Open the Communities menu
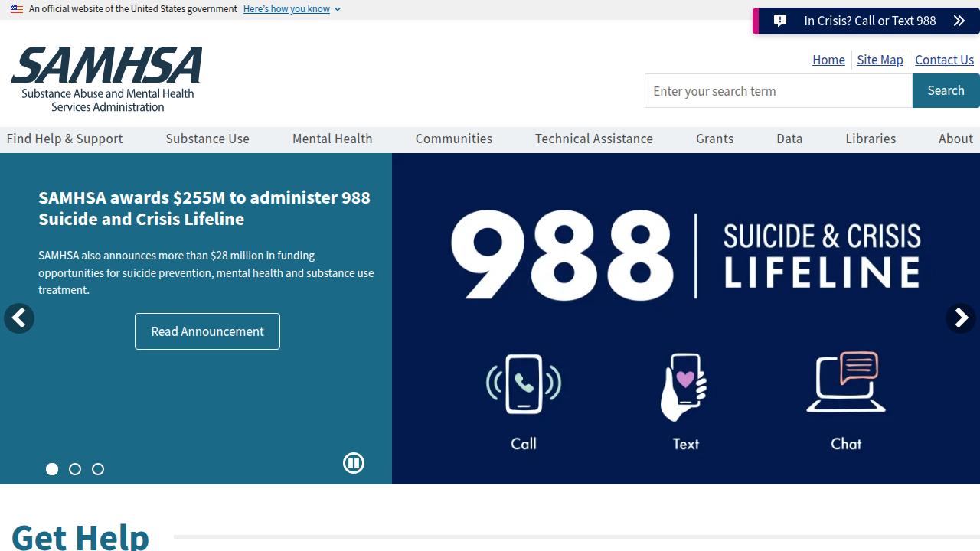Image resolution: width=980 pixels, height=551 pixels. point(454,139)
